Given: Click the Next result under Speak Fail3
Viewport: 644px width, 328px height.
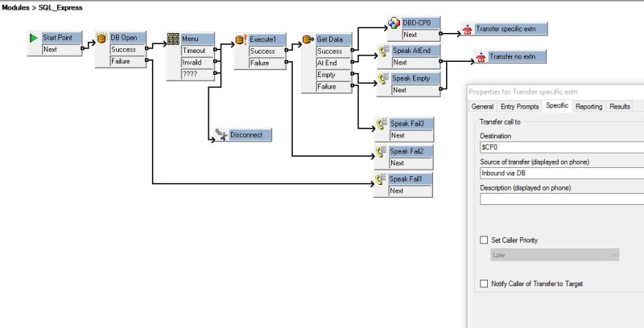Looking at the screenshot, I should (x=411, y=135).
